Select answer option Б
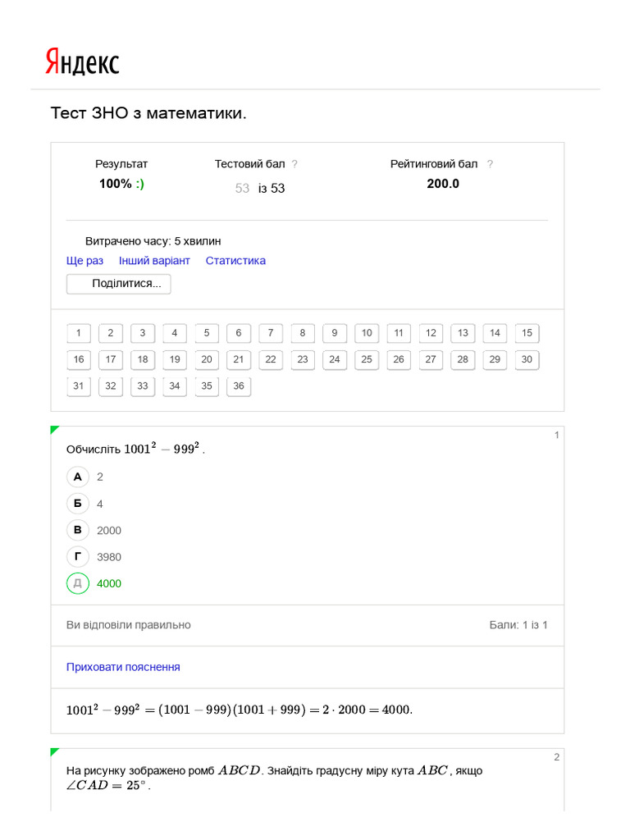This screenshot has height=840, width=630. [78, 504]
